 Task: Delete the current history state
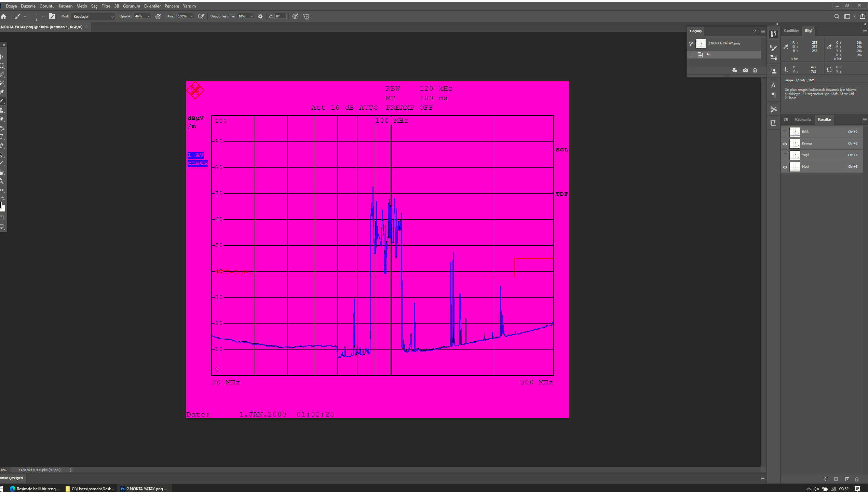point(755,70)
